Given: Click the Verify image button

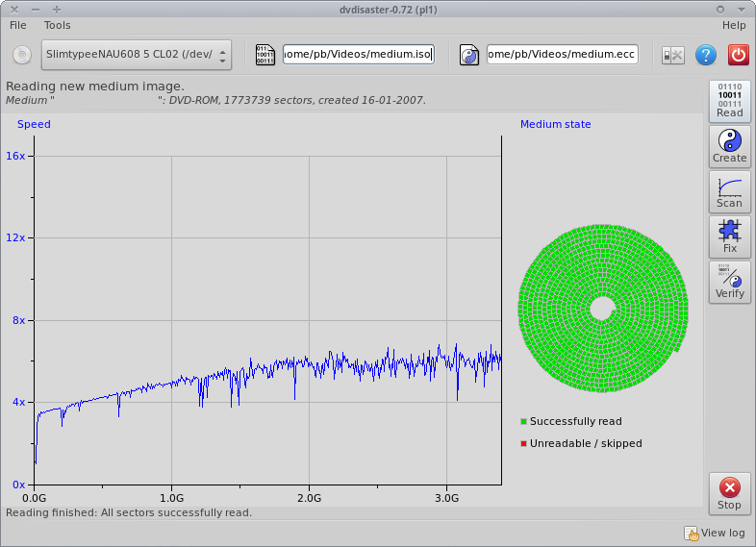Looking at the screenshot, I should click(x=729, y=282).
